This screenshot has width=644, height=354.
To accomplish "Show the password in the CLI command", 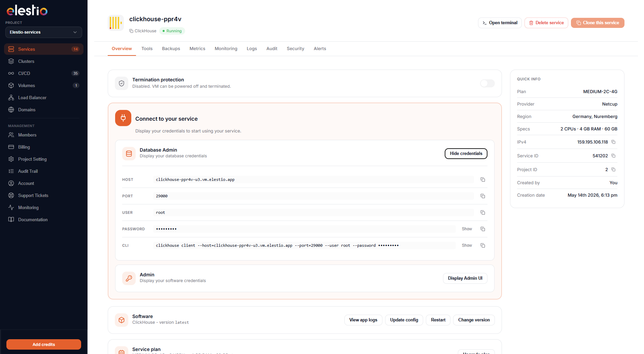I will pyautogui.click(x=467, y=245).
